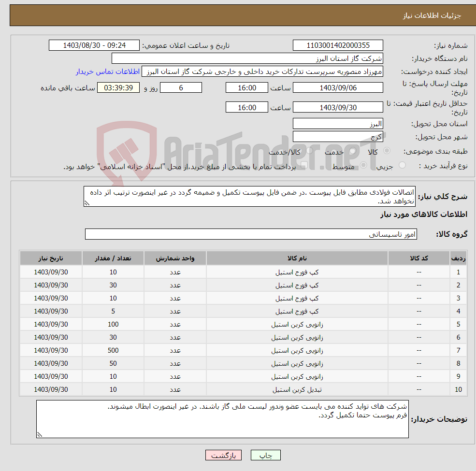The image size is (476, 471).
Task: Click the product name in row 5
Action: point(297,325)
